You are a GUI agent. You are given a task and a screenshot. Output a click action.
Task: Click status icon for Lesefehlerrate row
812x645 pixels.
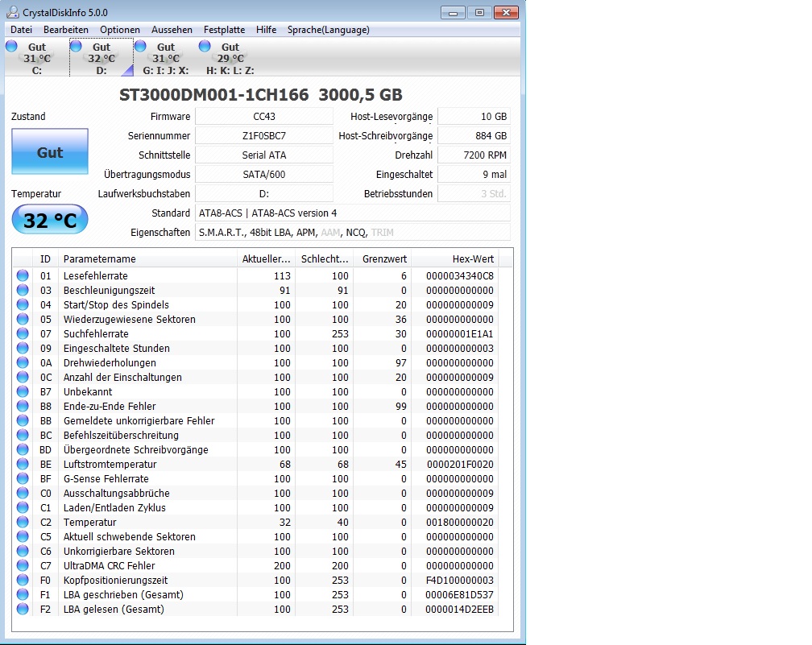23,275
